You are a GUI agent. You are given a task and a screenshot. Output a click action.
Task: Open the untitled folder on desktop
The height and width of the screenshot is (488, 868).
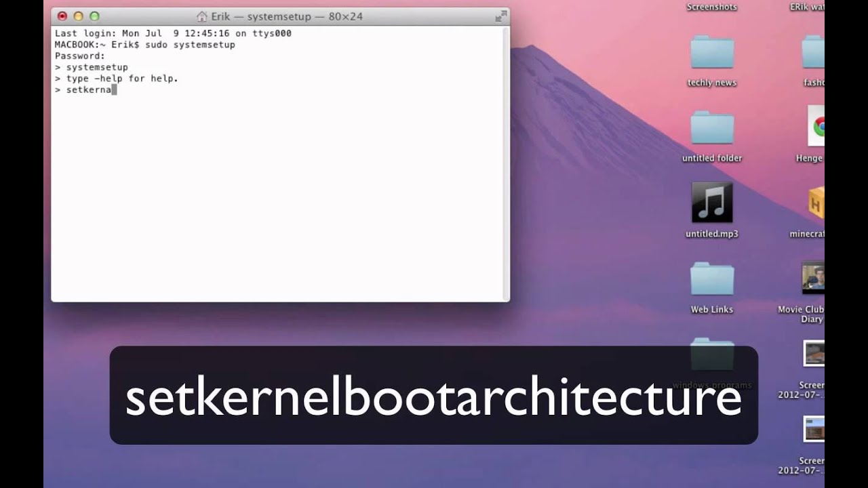(x=712, y=127)
